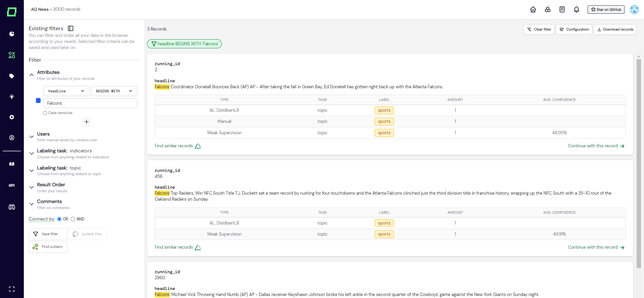
Task: Open the users group icon in header
Action: [548, 9]
